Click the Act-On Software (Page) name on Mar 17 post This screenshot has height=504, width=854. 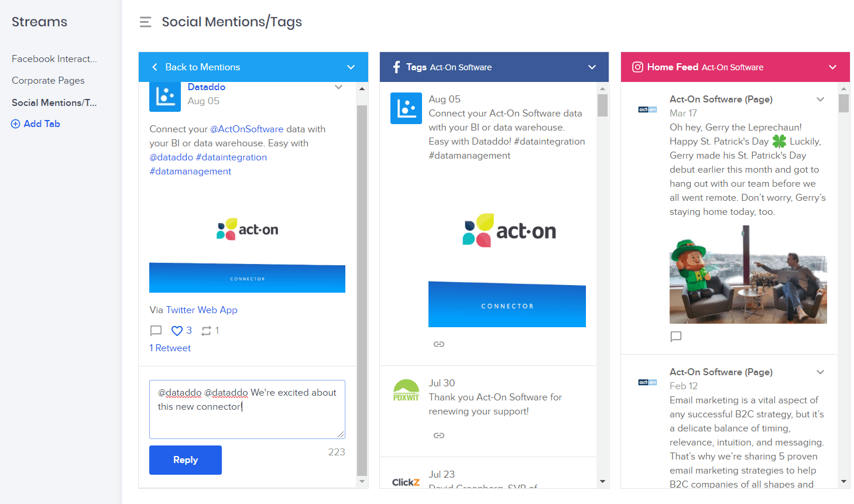(x=721, y=100)
